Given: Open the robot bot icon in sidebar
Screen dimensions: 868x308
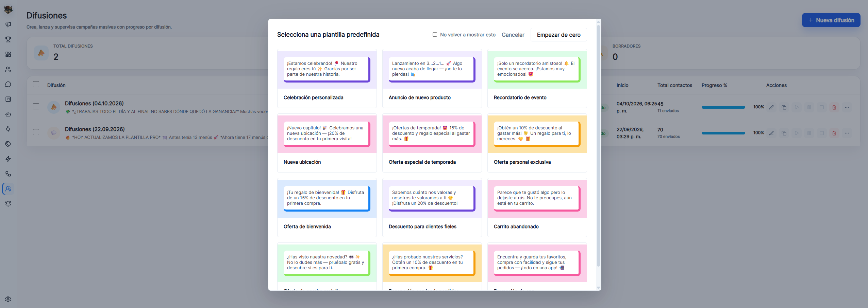Looking at the screenshot, I should coord(8,114).
